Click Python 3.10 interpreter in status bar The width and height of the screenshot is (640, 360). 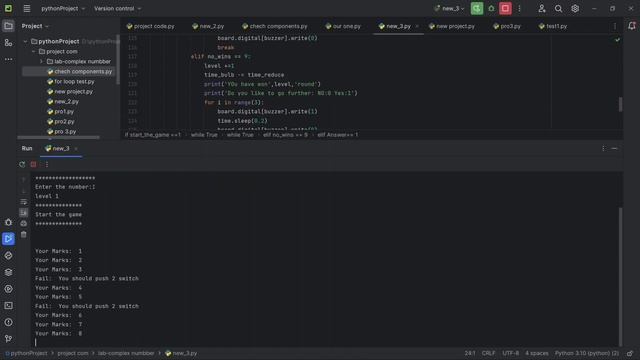coord(587,353)
